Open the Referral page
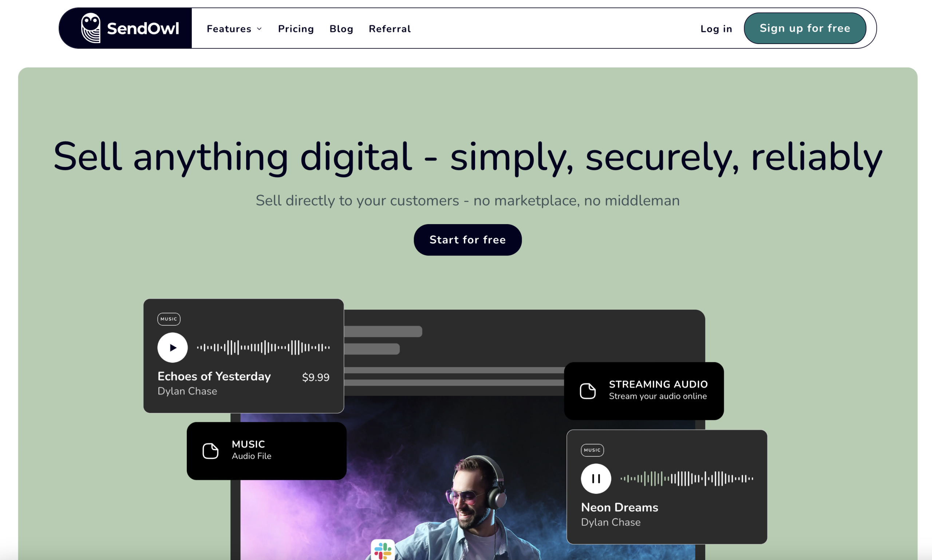Viewport: 932px width, 560px height. coord(390,29)
